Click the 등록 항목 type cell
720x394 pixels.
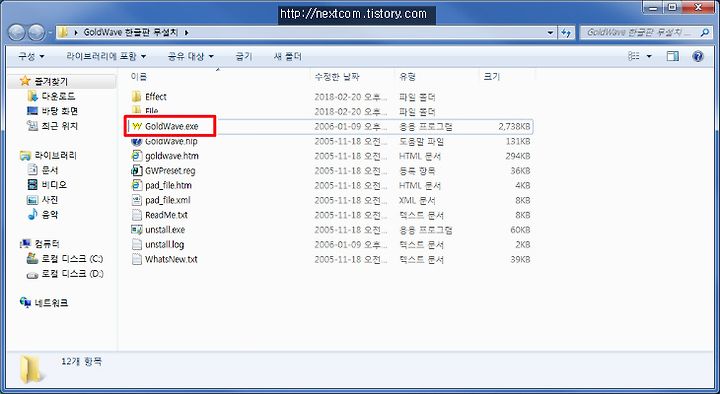coord(417,171)
